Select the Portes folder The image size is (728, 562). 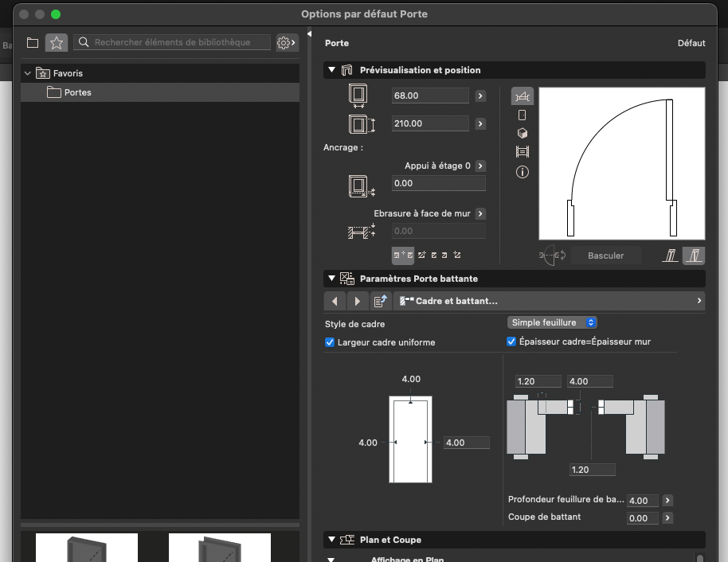[77, 92]
